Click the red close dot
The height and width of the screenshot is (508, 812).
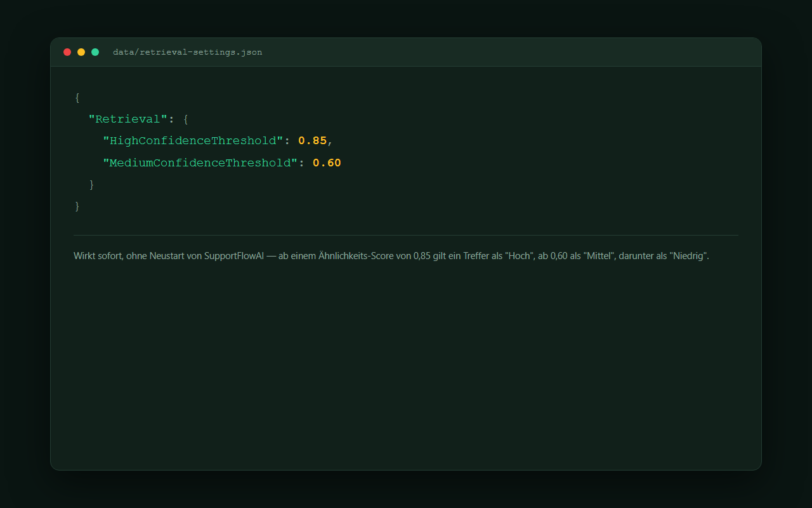coord(67,52)
